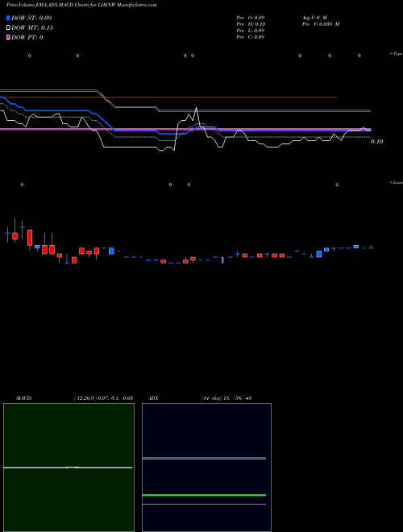Open the green MACD chart panel
The image size is (403, 532).
tap(69, 468)
